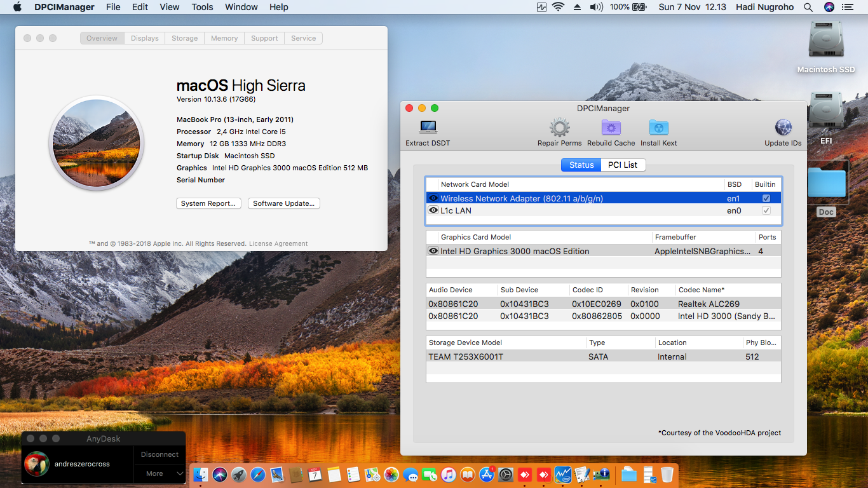Open Notification Center list icon
Image resolution: width=868 pixels, height=488 pixels.
pos(849,7)
